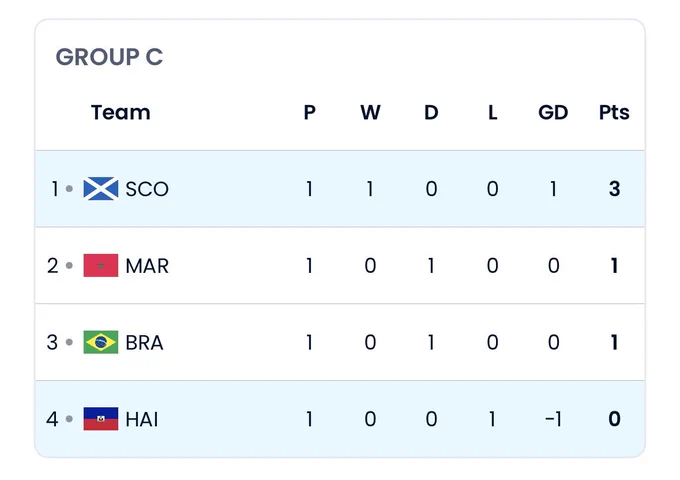The image size is (680, 480).
Task: Click the Team column header
Action: pyautogui.click(x=121, y=112)
